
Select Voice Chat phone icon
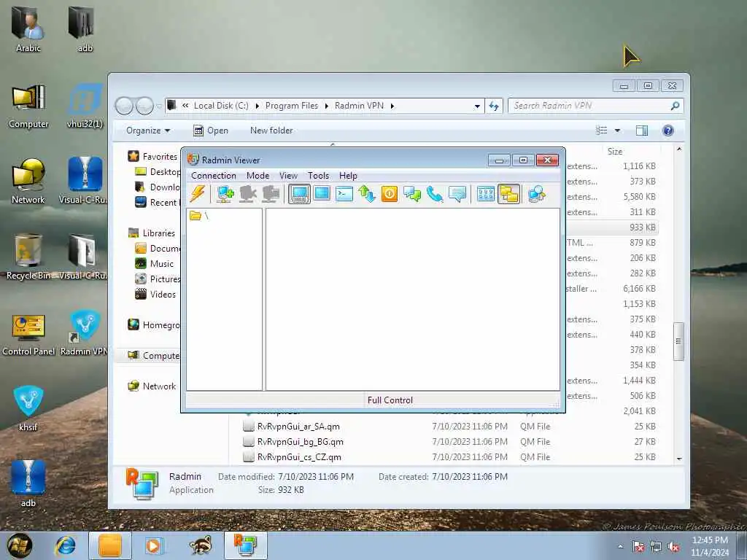[435, 194]
